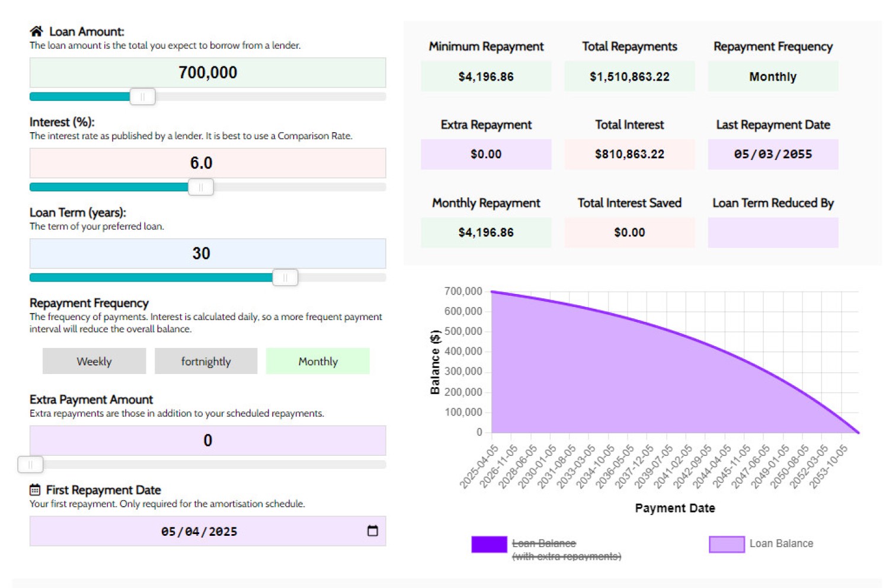The width and height of the screenshot is (889, 588).
Task: Click the calendar icon beside First Repayment Date label
Action: [35, 490]
